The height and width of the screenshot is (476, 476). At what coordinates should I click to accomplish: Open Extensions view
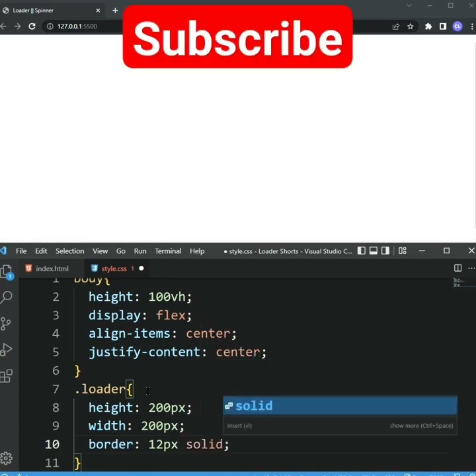(6, 376)
